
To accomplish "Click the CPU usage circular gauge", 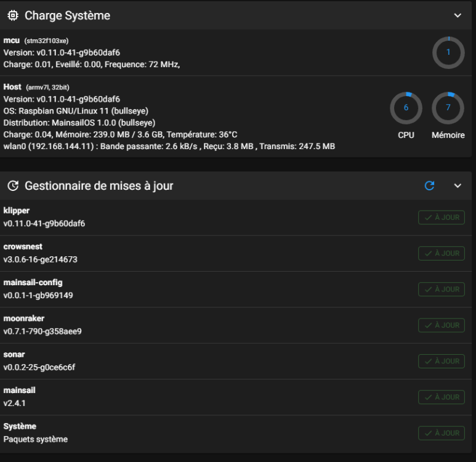I will 406,108.
